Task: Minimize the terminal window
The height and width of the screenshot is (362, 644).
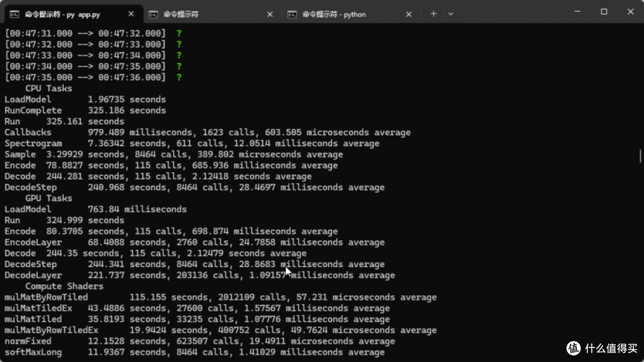Action: click(577, 11)
